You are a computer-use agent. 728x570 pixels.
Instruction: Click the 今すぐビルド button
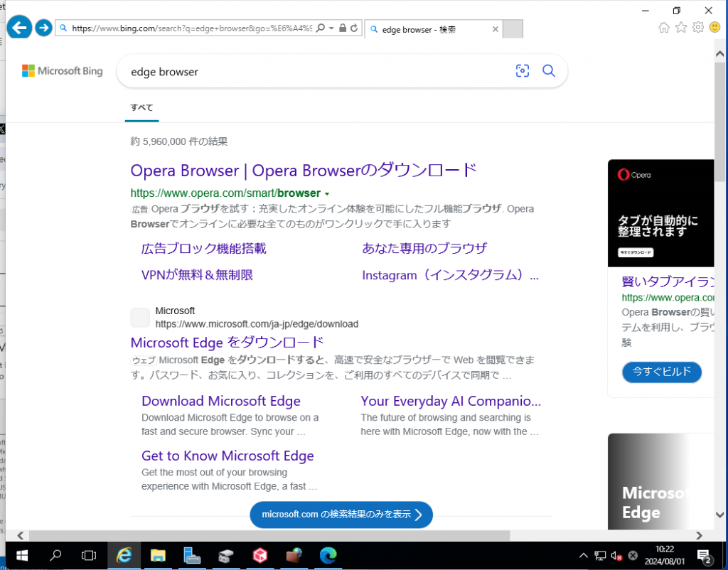(x=662, y=372)
